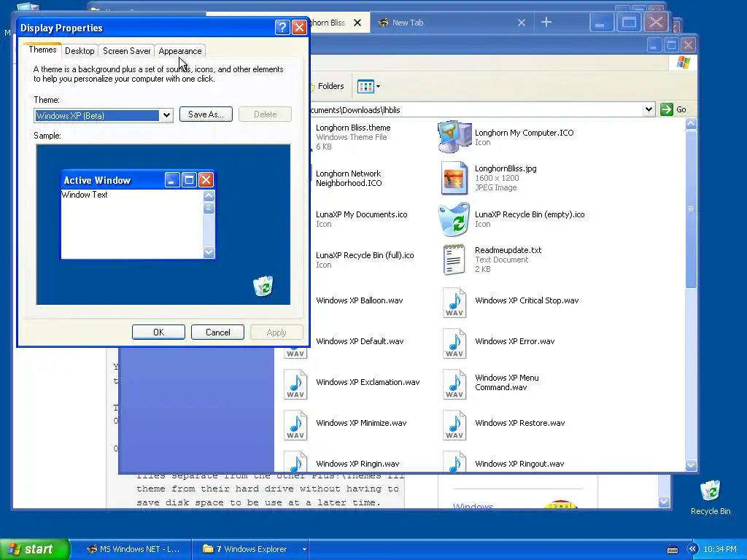This screenshot has height=560, width=747.
Task: Select LunaXP My Documents.ico file name
Action: pyautogui.click(x=362, y=214)
